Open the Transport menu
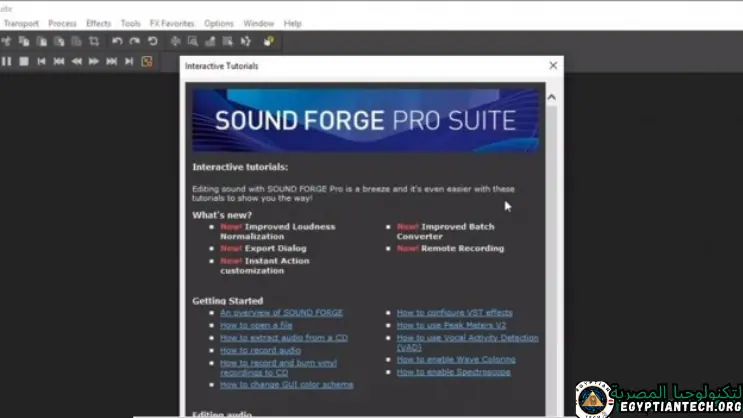This screenshot has width=743, height=418. pos(21,23)
